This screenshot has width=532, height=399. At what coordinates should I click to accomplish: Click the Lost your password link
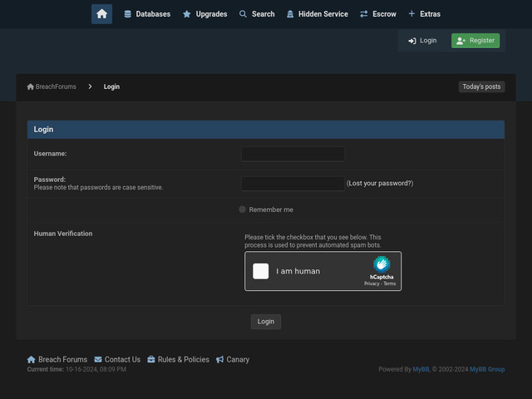pos(380,183)
